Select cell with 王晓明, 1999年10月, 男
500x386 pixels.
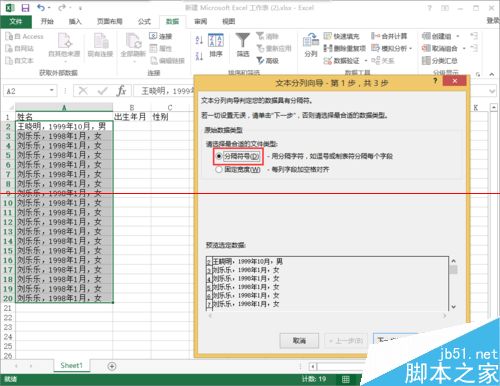pos(64,126)
